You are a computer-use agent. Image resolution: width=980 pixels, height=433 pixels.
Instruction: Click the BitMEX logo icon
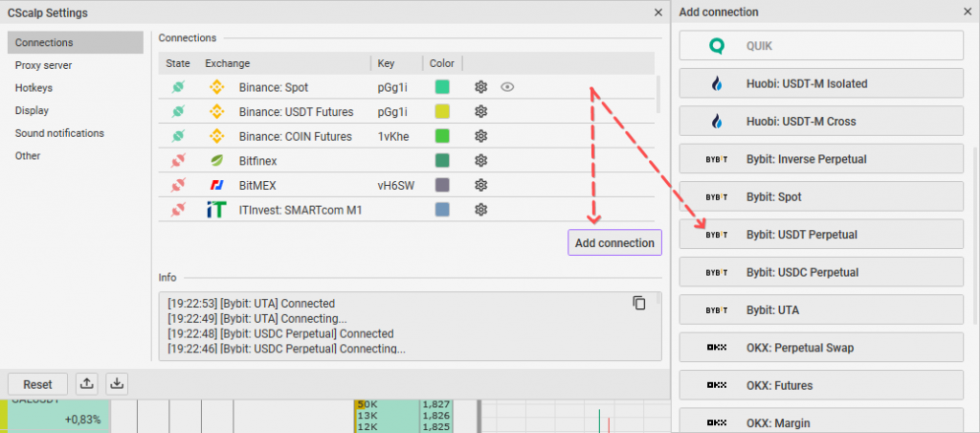pos(216,185)
